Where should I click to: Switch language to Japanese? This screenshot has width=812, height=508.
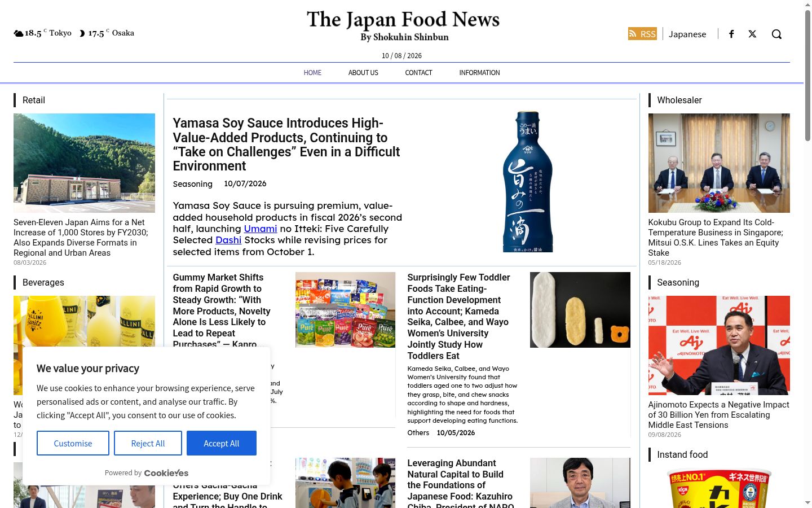(x=687, y=34)
